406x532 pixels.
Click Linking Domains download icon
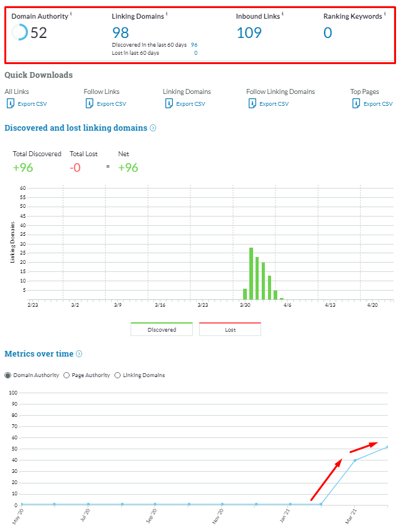pyautogui.click(x=168, y=103)
